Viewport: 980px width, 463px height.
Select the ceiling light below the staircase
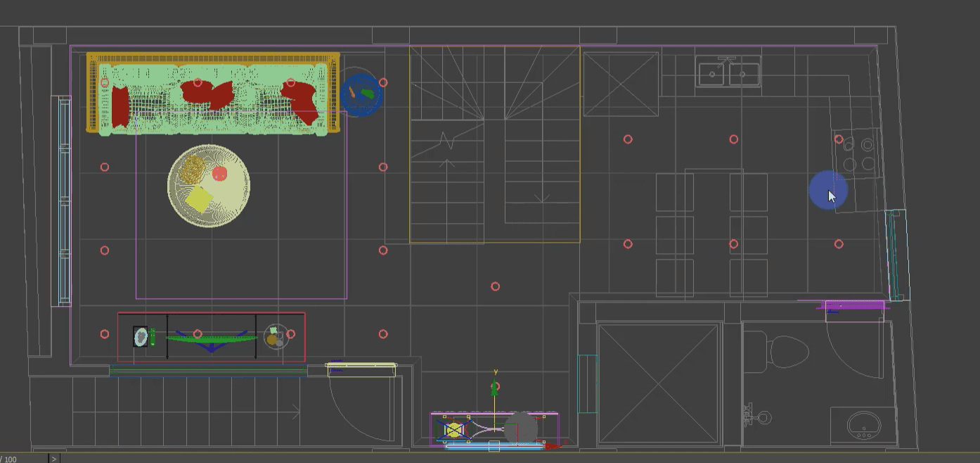[495, 286]
